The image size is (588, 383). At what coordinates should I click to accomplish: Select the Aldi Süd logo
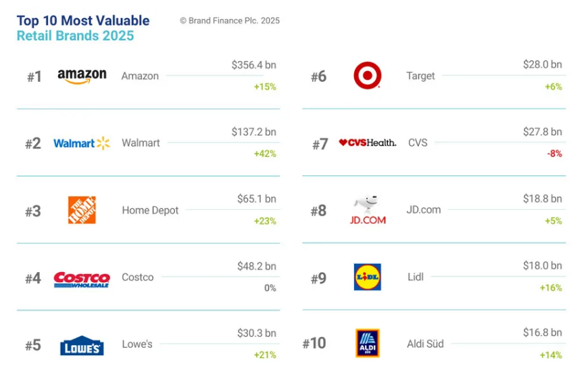[368, 343]
